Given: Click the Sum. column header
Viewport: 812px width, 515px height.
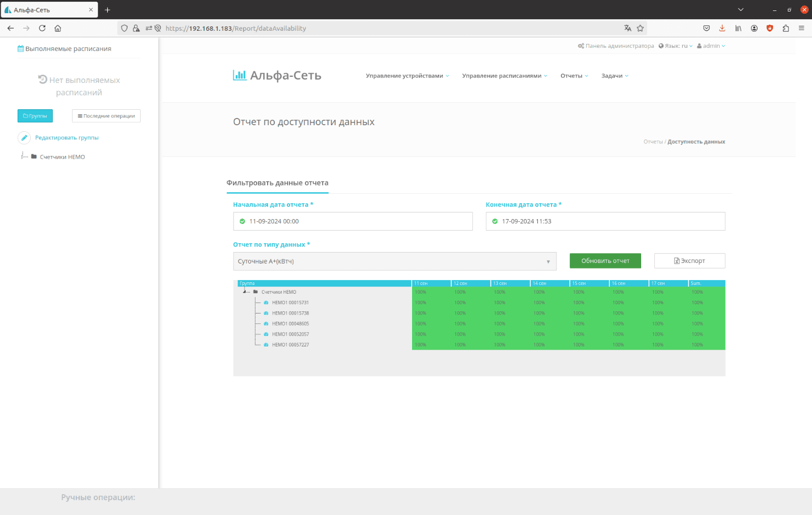Looking at the screenshot, I should (x=707, y=283).
